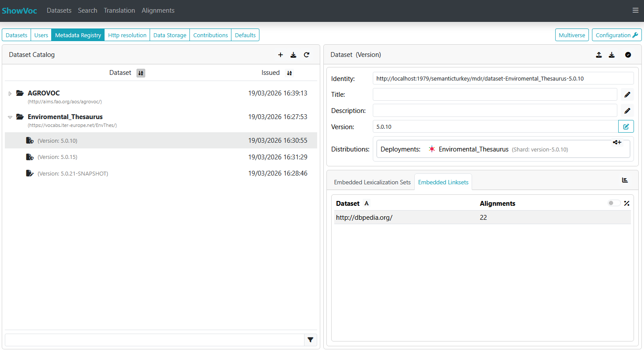This screenshot has height=352, width=644.
Task: Click the AGROVOC folder icon
Action: tap(20, 93)
